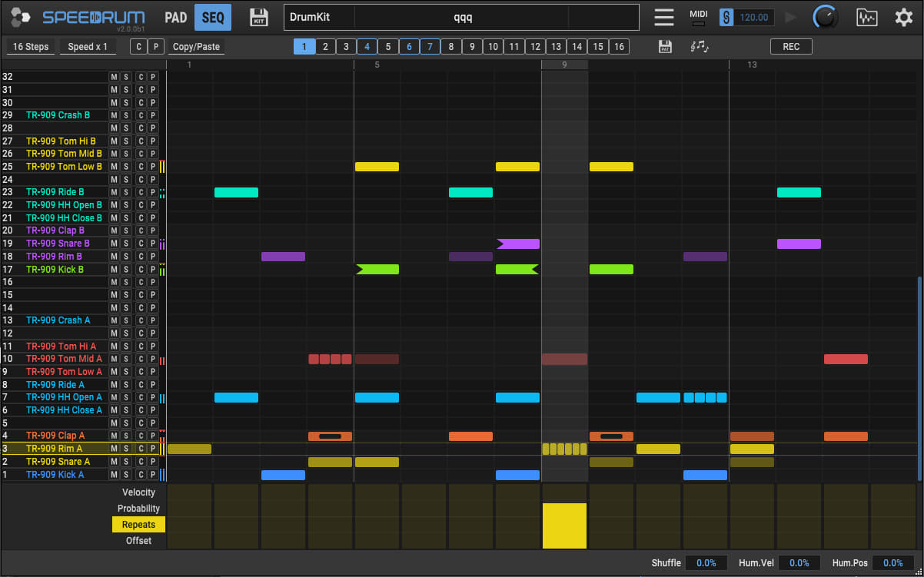The width and height of the screenshot is (924, 577).
Task: Click the Copy/Paste button
Action: pyautogui.click(x=196, y=47)
